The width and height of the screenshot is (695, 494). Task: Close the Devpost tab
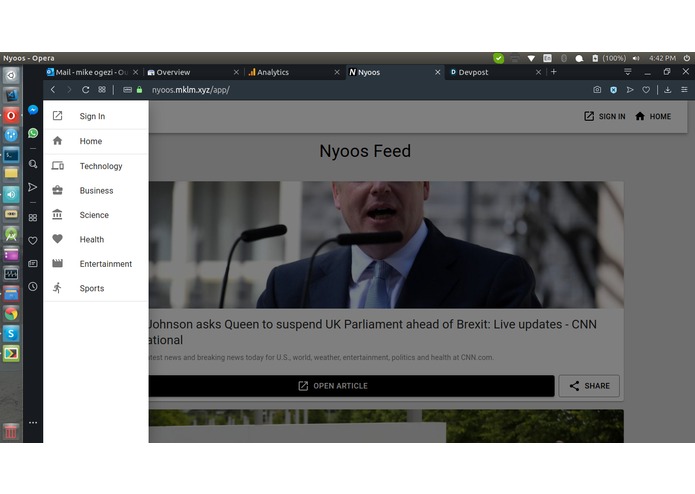click(x=538, y=72)
